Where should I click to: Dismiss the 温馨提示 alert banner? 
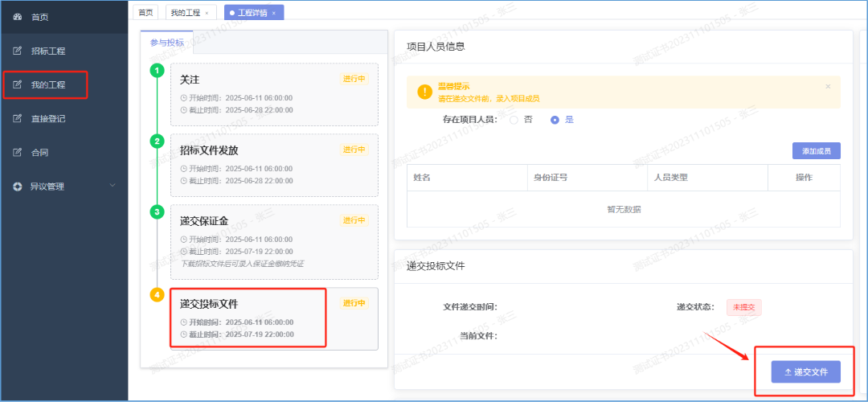pos(828,86)
